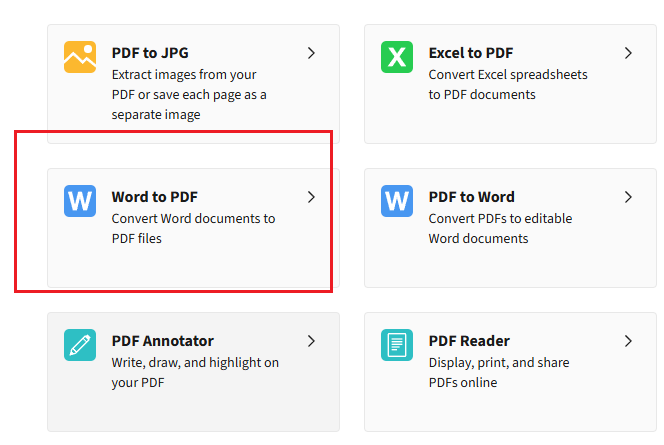Open PDF to Word via its chevron arrow
This screenshot has height=445, width=664.
tap(628, 197)
